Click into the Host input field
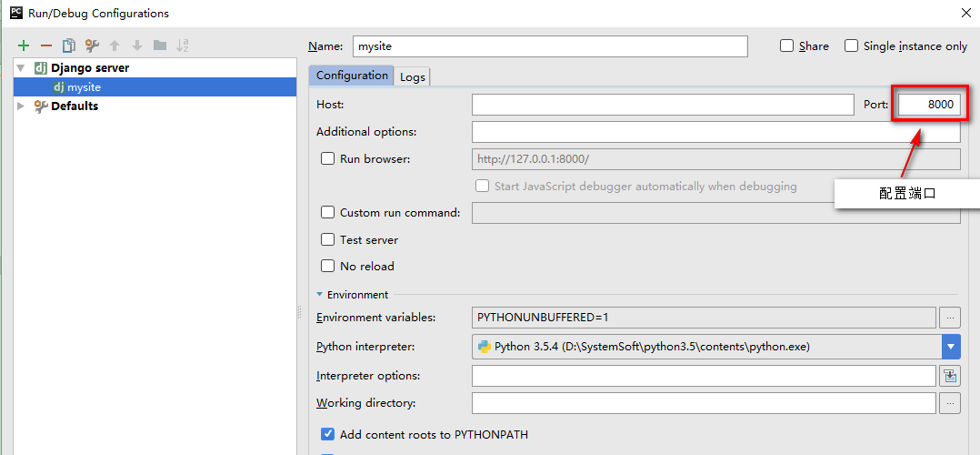 coord(663,105)
